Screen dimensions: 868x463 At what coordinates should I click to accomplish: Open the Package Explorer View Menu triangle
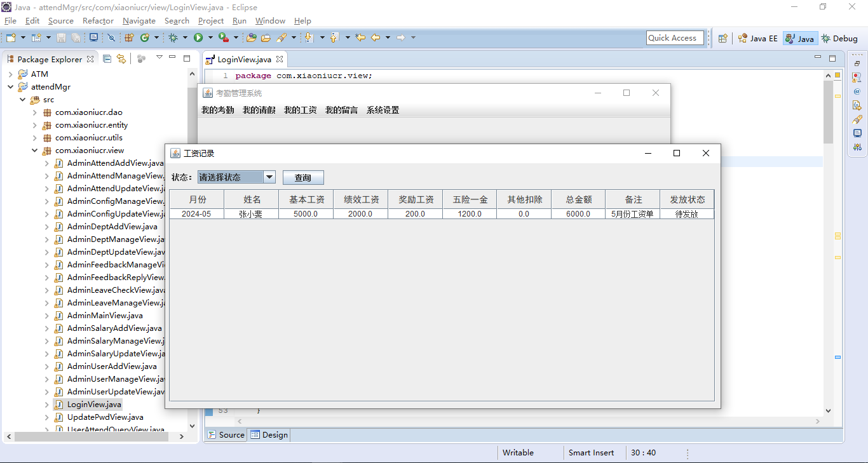(159, 58)
